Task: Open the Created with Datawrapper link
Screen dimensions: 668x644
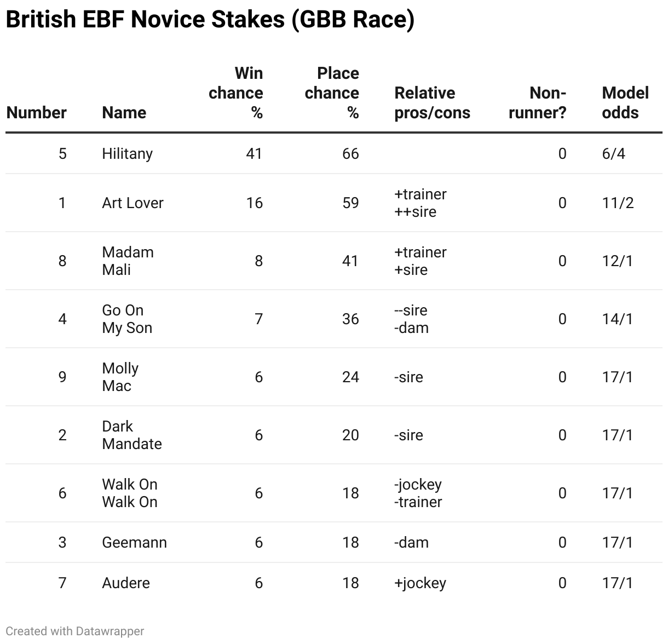Action: (75, 631)
